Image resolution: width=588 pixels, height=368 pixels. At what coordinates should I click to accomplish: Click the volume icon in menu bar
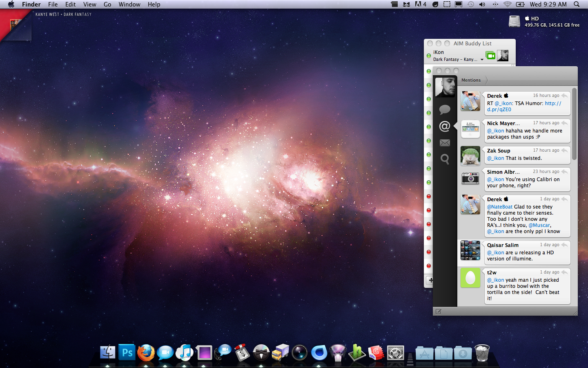pyautogui.click(x=482, y=4)
